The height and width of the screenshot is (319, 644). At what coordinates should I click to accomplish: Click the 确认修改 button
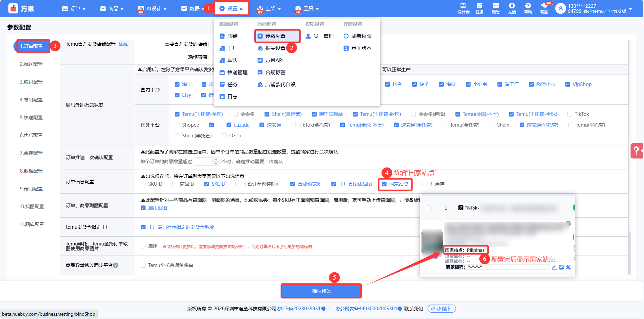[x=321, y=291]
